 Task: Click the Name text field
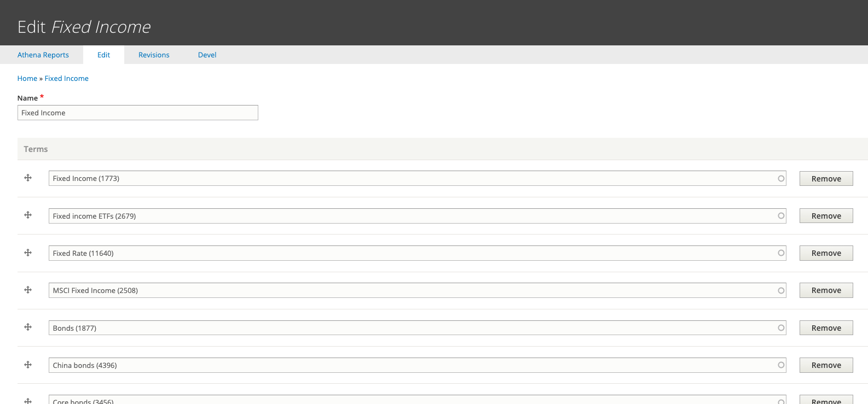tap(138, 113)
